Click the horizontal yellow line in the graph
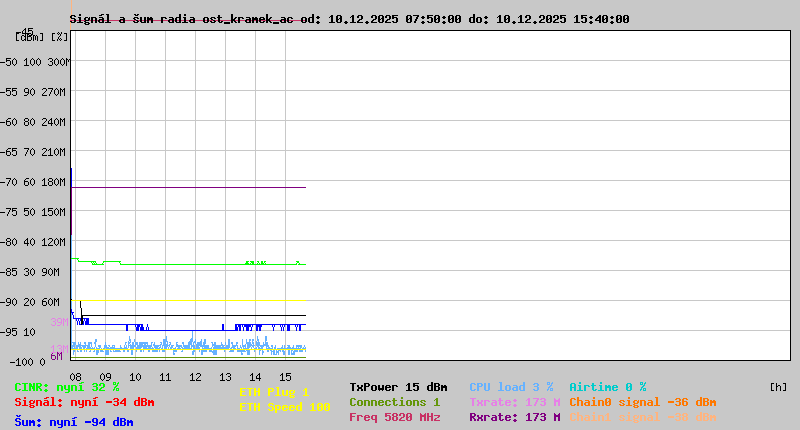 coord(190,301)
